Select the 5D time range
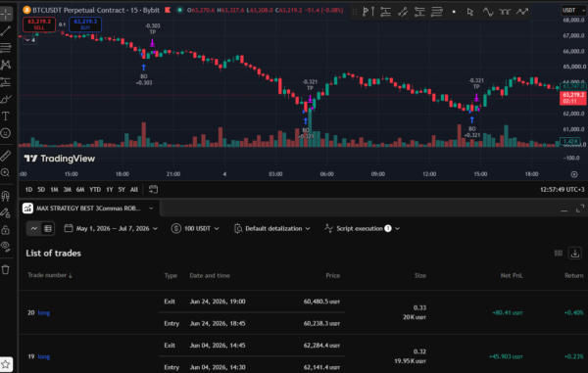Screen dimensions: 588x373 (41, 190)
